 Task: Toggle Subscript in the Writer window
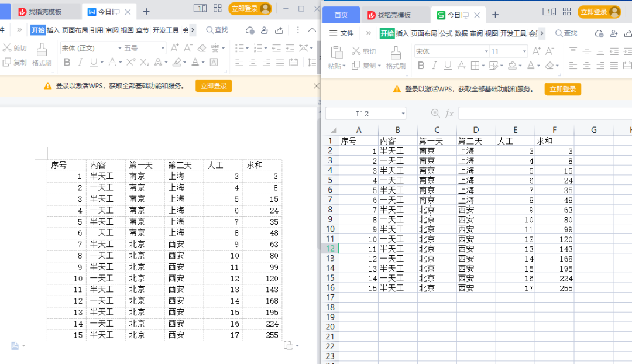(145, 63)
